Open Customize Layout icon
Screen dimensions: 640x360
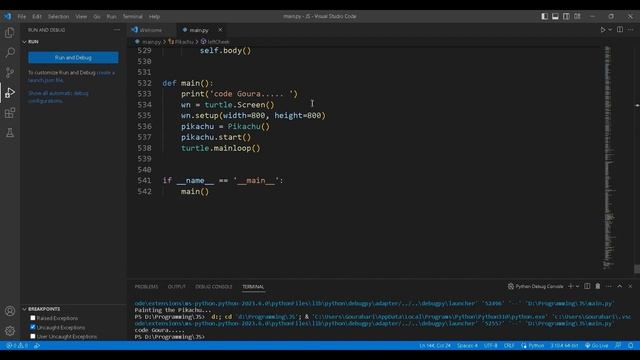(x=577, y=16)
